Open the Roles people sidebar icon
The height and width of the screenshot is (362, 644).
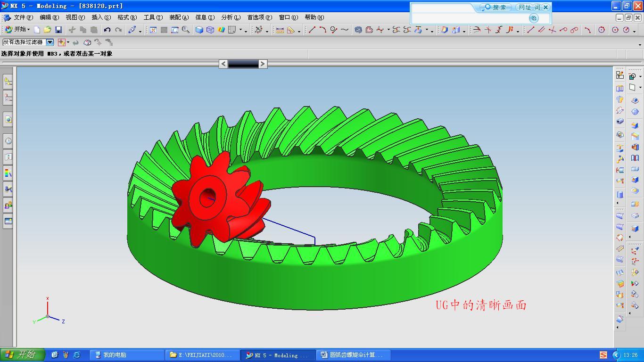click(x=8, y=205)
